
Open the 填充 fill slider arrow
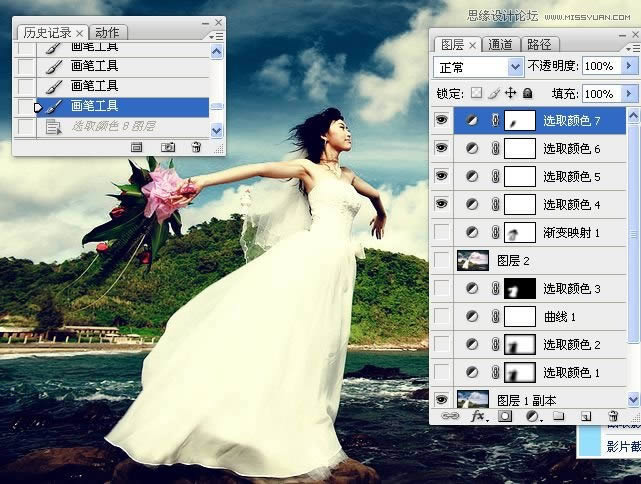click(x=628, y=93)
